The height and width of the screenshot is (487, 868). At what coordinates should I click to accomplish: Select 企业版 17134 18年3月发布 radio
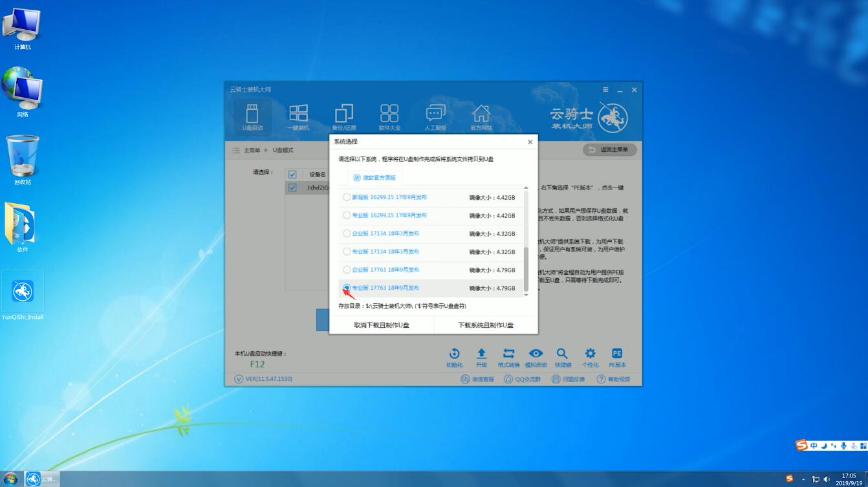point(347,233)
